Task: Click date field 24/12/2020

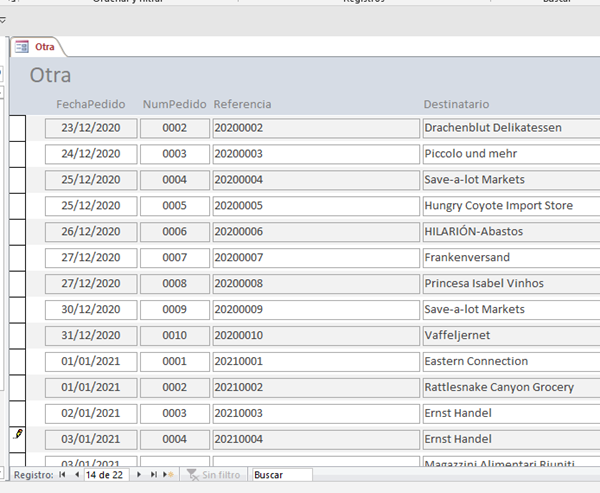Action: click(91, 154)
